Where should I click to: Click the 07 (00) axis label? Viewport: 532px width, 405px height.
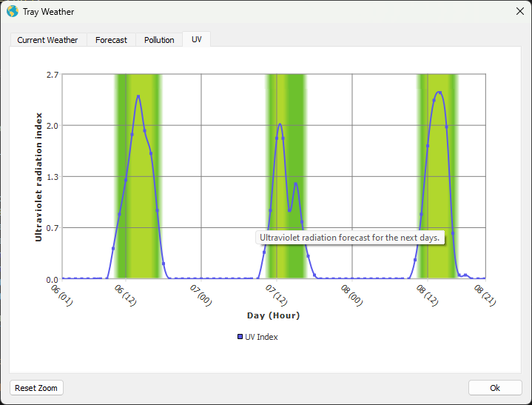pyautogui.click(x=201, y=295)
